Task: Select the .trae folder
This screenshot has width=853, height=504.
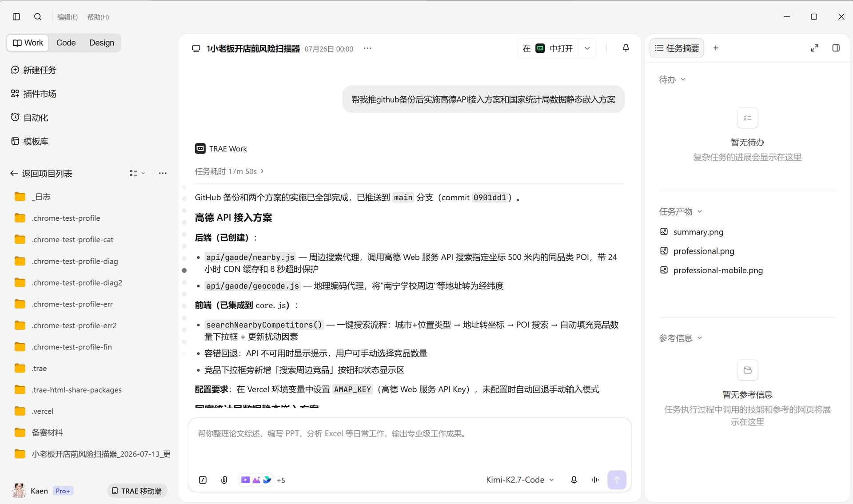Action: point(92,369)
